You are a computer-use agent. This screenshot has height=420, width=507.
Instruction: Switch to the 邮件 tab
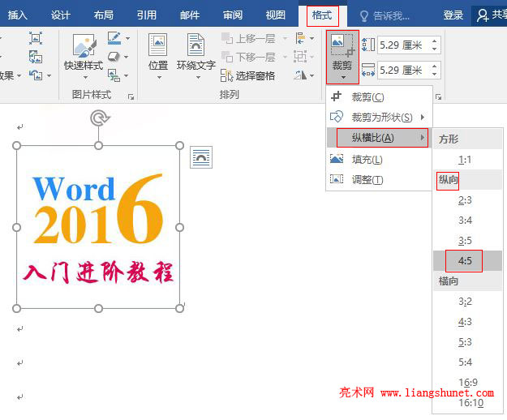point(190,15)
